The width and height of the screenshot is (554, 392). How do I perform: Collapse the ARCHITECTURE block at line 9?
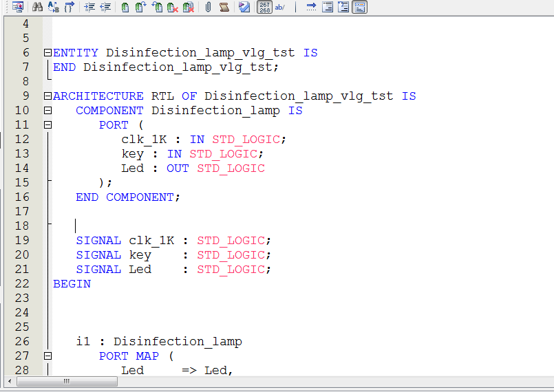pyautogui.click(x=47, y=96)
